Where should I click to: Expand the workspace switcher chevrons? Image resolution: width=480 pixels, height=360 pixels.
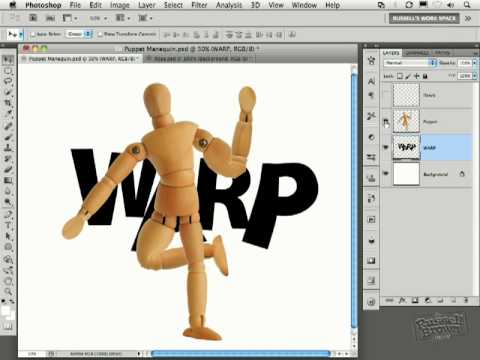(468, 18)
